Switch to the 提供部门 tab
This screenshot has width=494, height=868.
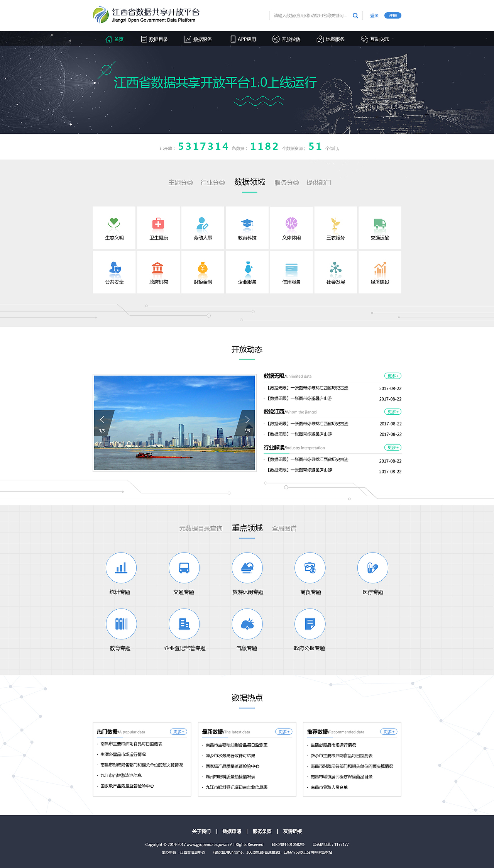(x=319, y=182)
